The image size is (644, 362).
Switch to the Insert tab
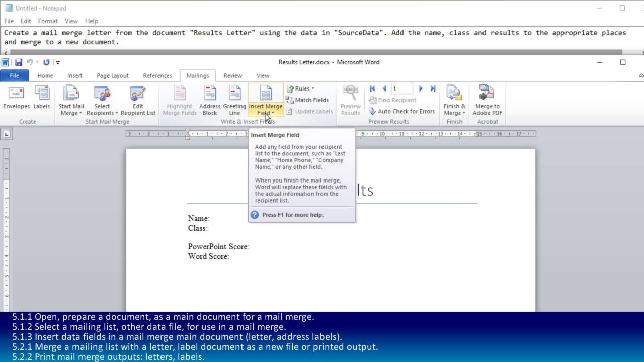[75, 75]
